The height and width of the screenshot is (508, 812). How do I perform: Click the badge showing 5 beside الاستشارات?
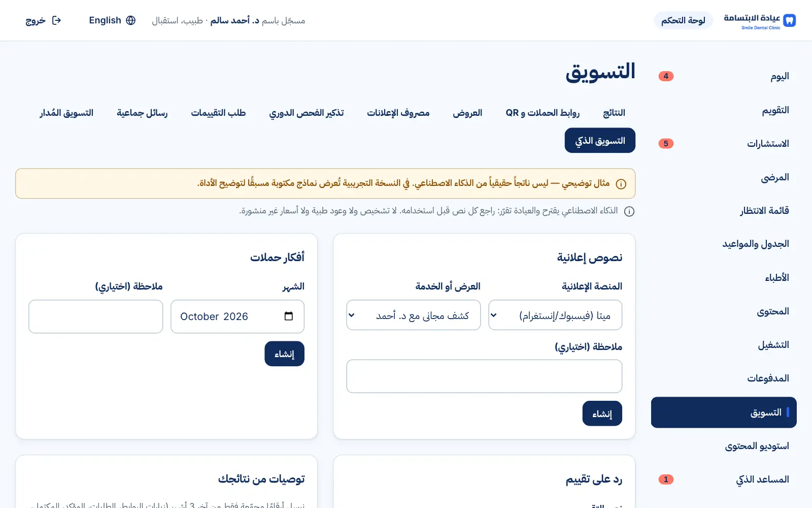(666, 144)
